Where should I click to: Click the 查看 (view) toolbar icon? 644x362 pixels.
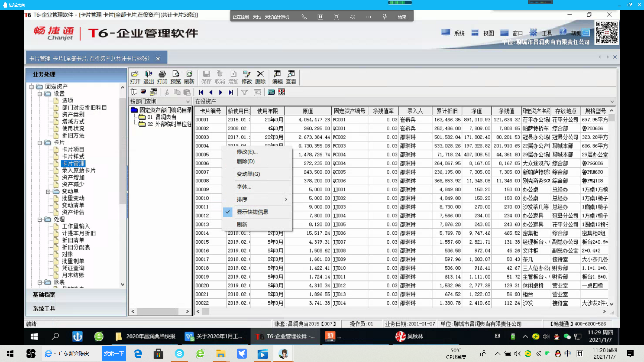tap(291, 77)
